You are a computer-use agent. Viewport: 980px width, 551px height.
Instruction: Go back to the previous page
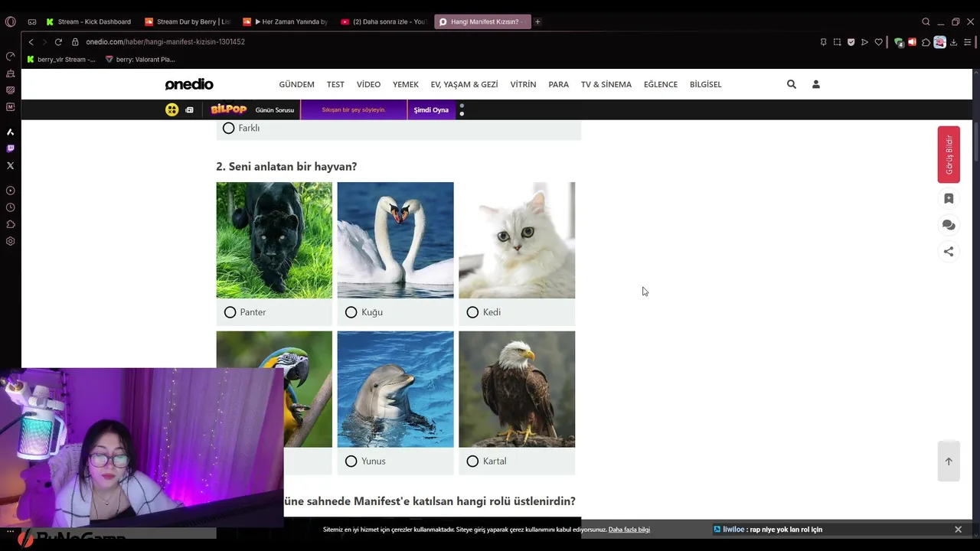(x=31, y=42)
